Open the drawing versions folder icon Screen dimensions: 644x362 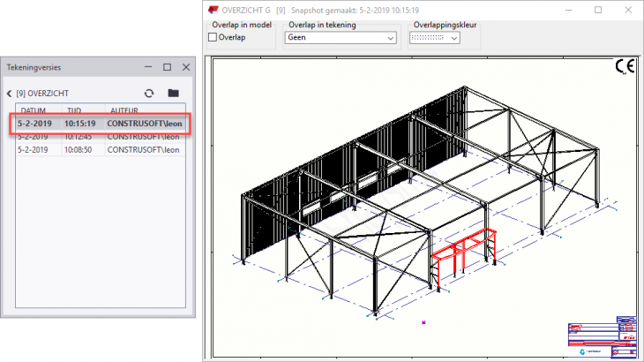point(174,93)
